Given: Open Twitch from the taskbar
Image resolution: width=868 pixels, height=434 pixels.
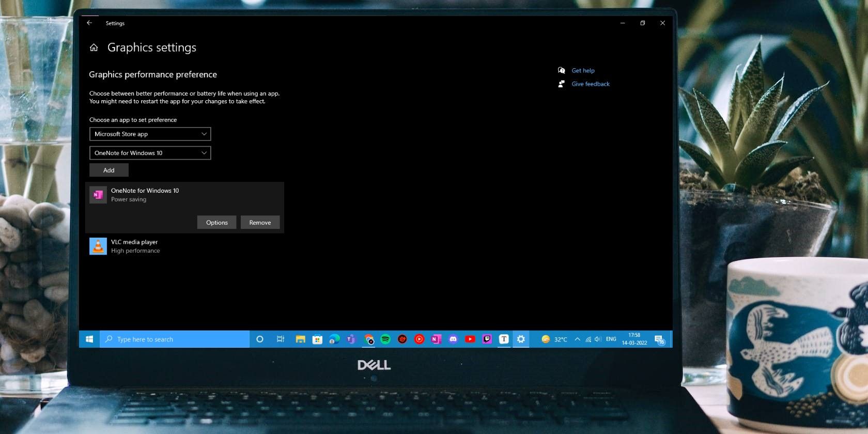Looking at the screenshot, I should [487, 339].
